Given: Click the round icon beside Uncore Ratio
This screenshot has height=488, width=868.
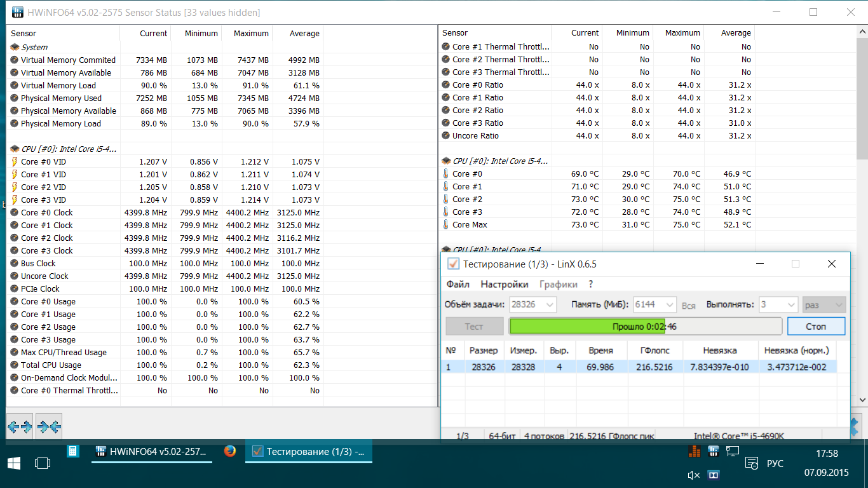Looking at the screenshot, I should (446, 135).
